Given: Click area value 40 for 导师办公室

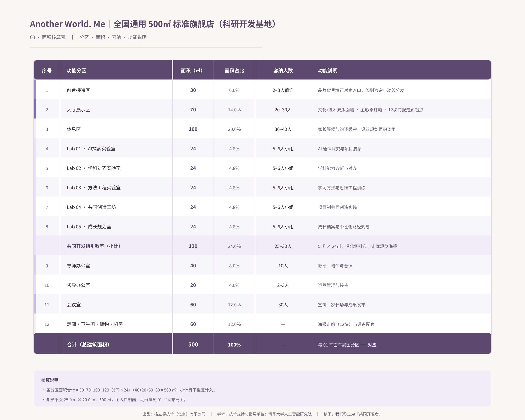Looking at the screenshot, I should [193, 265].
